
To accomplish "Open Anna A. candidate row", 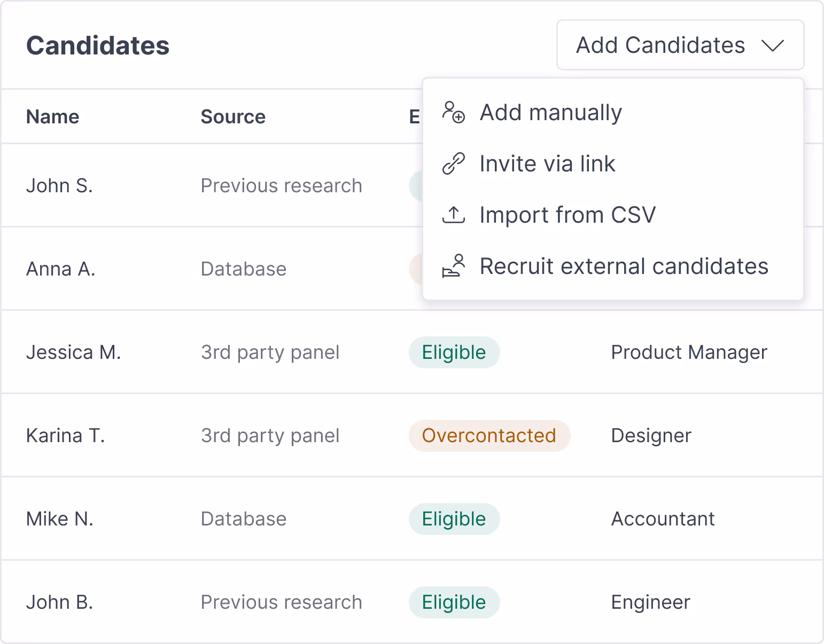I will pos(61,269).
